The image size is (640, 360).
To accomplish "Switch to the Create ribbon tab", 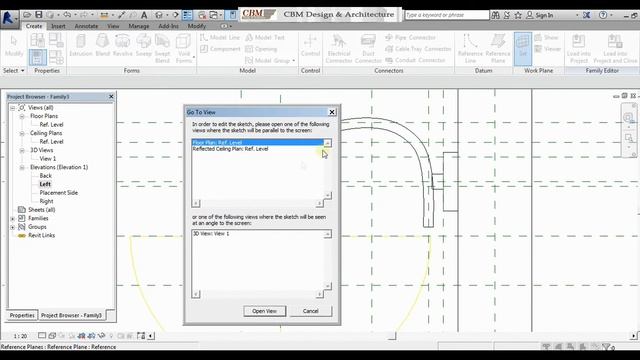I will (34, 26).
